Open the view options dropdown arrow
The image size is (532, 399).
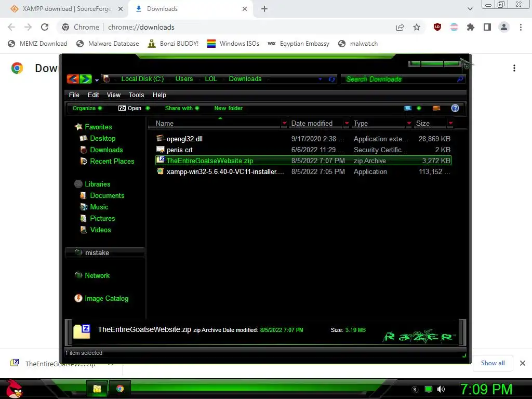[x=419, y=108]
